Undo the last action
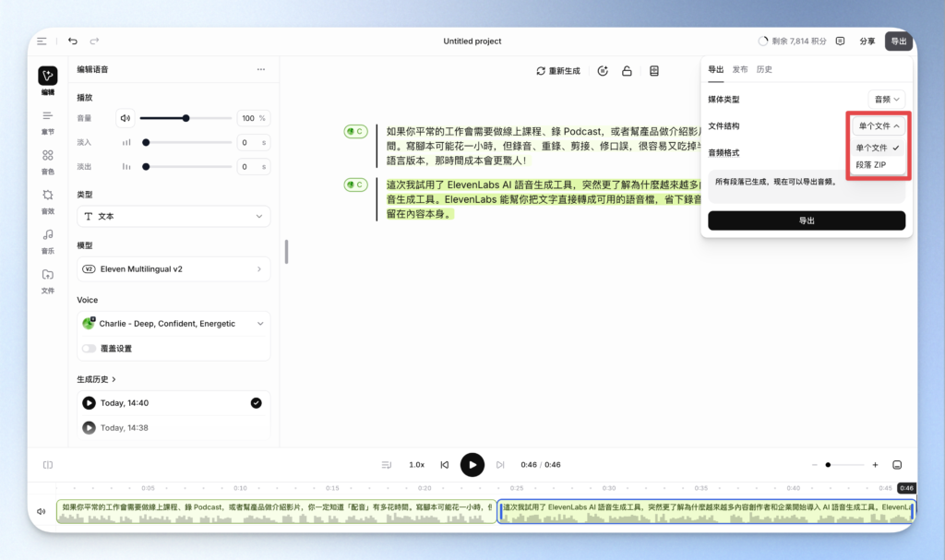The image size is (945, 560). point(73,41)
